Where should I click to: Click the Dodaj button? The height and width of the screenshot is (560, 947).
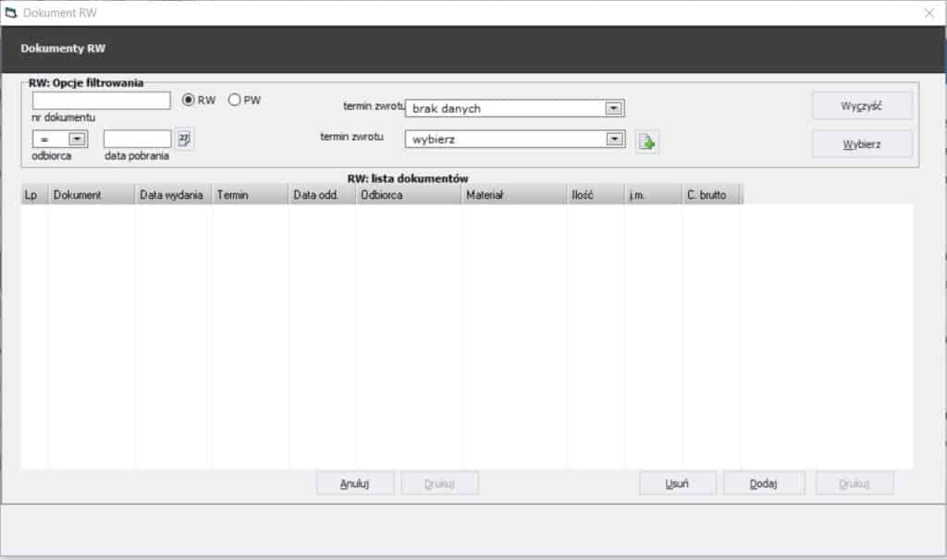click(763, 483)
